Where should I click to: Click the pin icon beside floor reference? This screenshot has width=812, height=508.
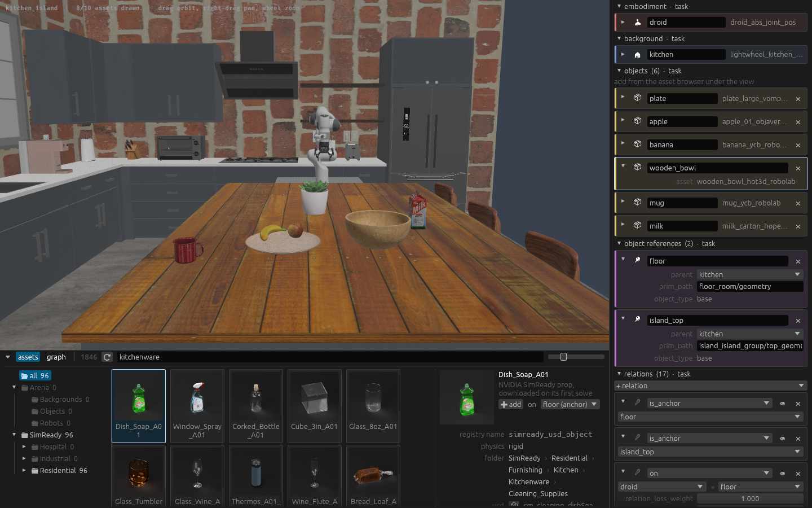(637, 260)
